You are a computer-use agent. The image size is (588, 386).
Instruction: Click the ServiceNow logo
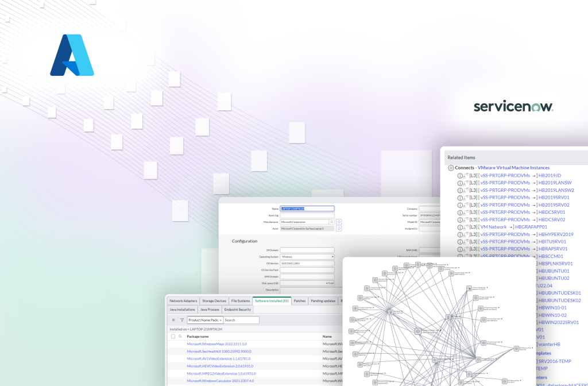click(x=513, y=106)
